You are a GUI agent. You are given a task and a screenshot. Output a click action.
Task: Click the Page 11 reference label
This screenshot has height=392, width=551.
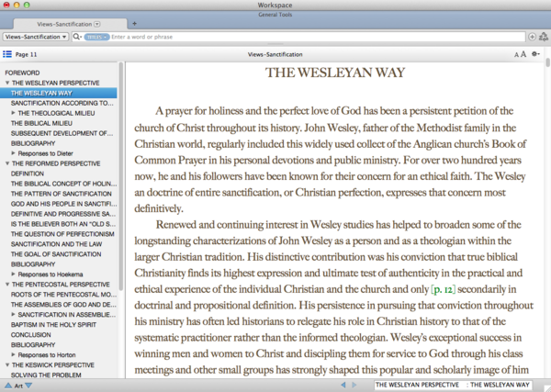click(x=26, y=54)
